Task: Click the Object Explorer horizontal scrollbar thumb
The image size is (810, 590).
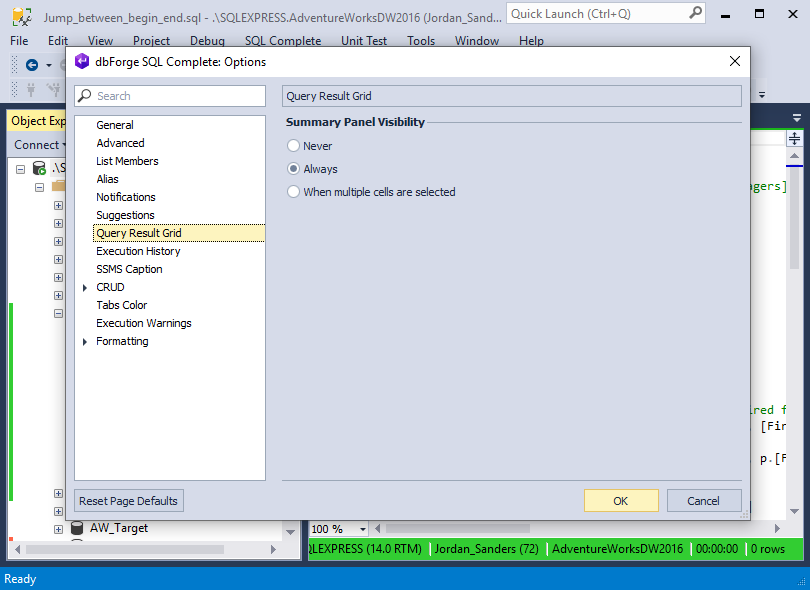Action: 125,549
